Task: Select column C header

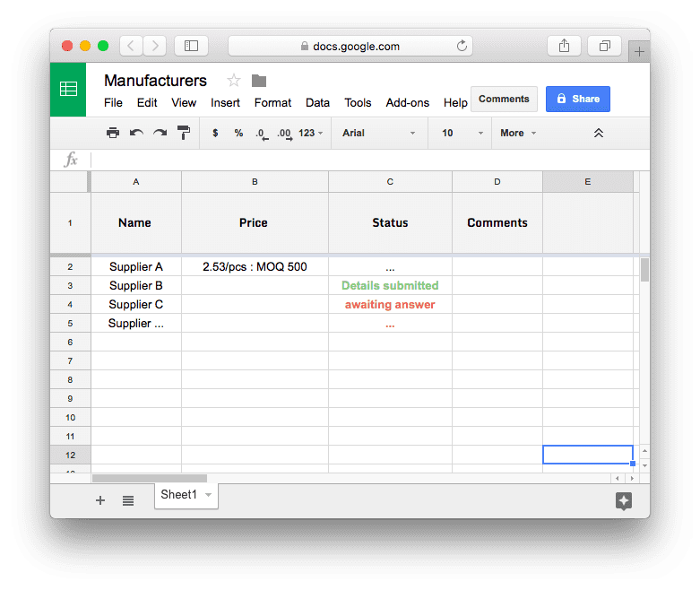Action: click(x=390, y=182)
